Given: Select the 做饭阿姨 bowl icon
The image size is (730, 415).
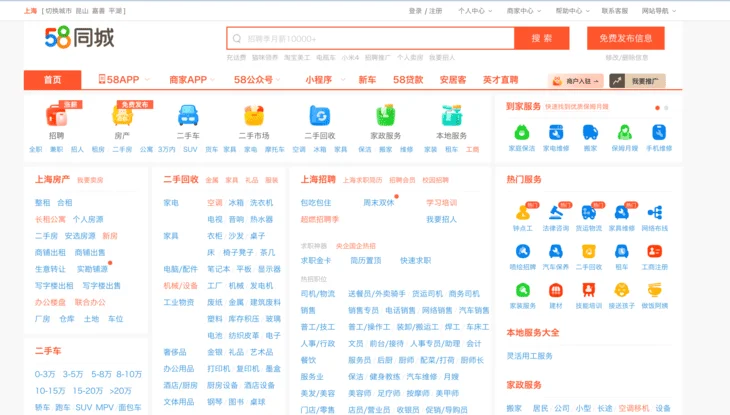Looking at the screenshot, I should tap(655, 290).
